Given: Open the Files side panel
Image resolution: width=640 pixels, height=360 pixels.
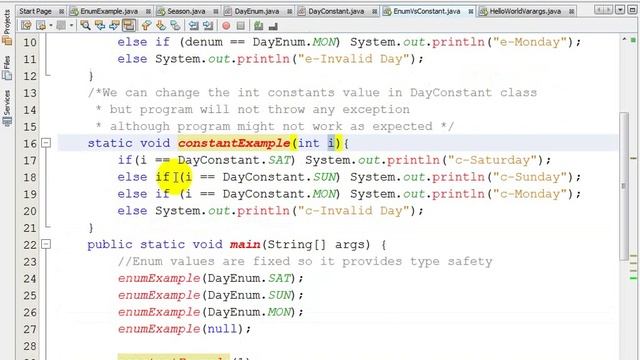Looking at the screenshot, I should pos(7,68).
